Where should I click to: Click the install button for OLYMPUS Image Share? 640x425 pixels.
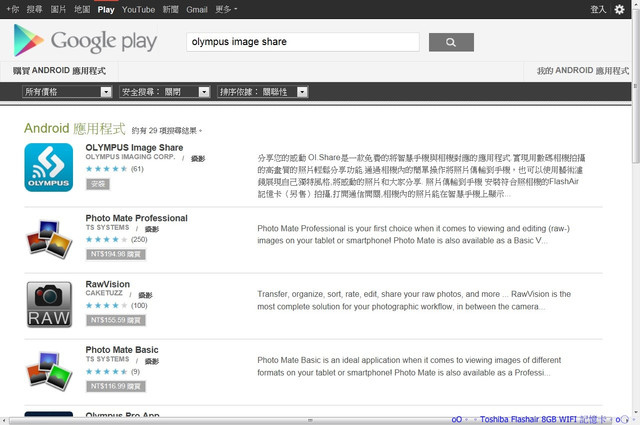pos(98,184)
